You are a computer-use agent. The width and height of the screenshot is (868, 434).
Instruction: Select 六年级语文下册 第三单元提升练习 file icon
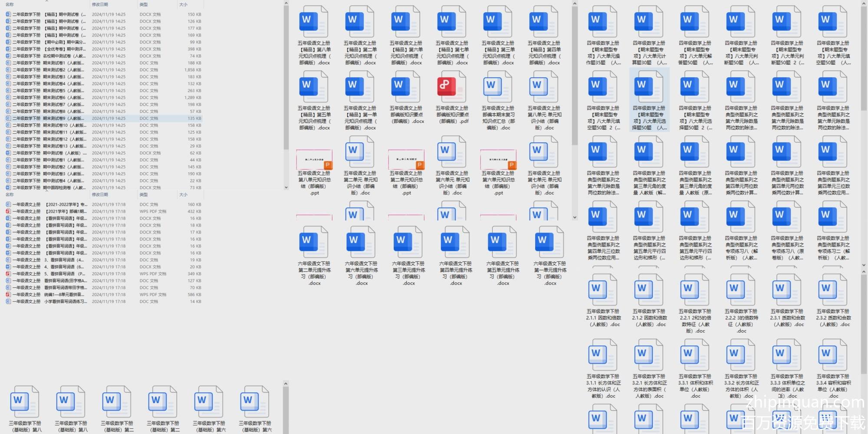(408, 242)
